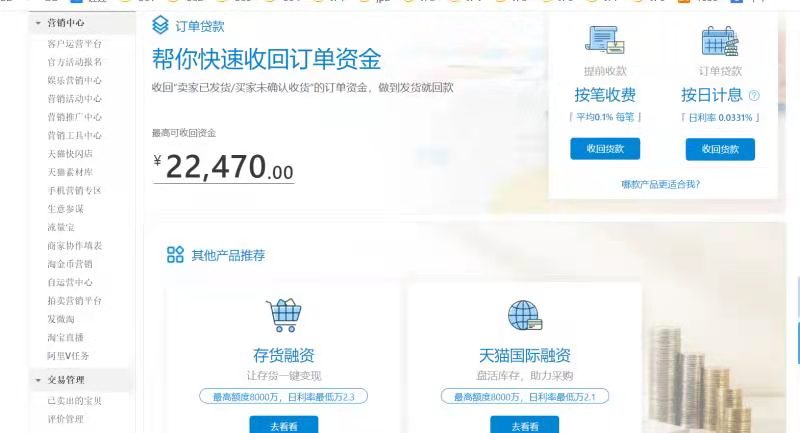Select 淘宝直播 from the sidebar
Screen dimensions: 800x433
(65, 337)
